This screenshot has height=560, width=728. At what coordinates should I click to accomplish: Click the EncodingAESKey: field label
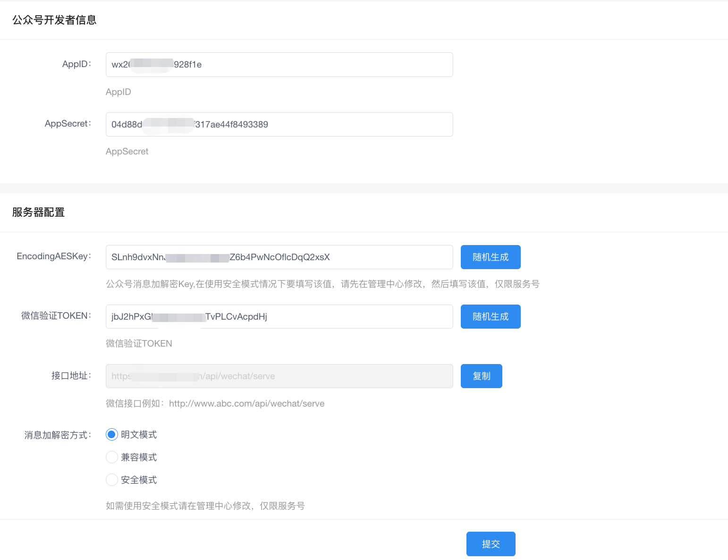tap(54, 256)
